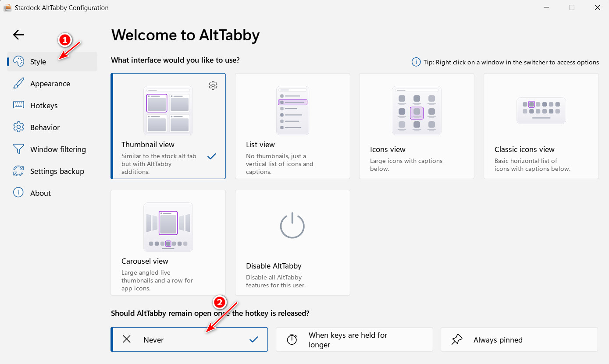
Task: Pick the Carousel view card
Action: tap(168, 243)
